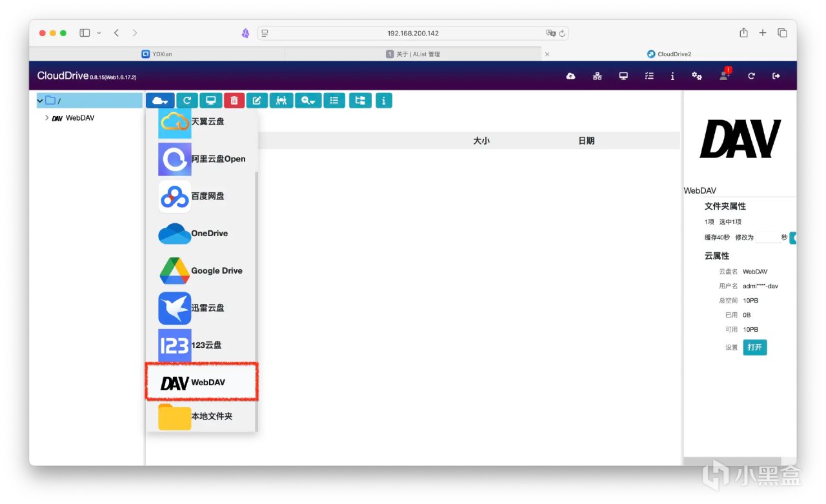826x504 pixels.
Task: Open the add cloud drive dropdown button
Action: [x=160, y=100]
